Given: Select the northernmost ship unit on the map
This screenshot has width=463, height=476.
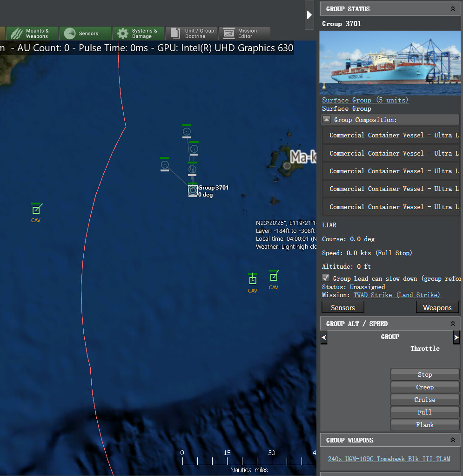Looking at the screenshot, I should pyautogui.click(x=187, y=132).
